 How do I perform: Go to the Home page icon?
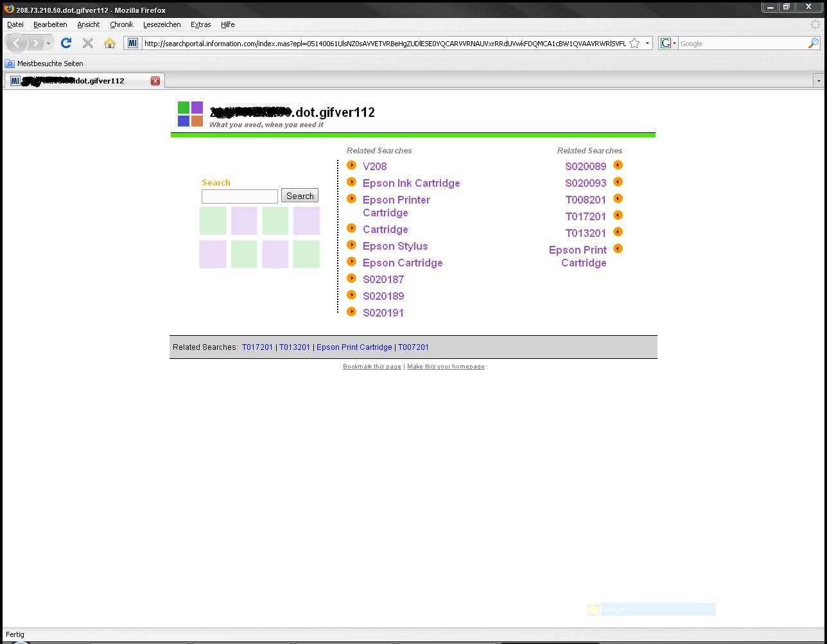[110, 43]
